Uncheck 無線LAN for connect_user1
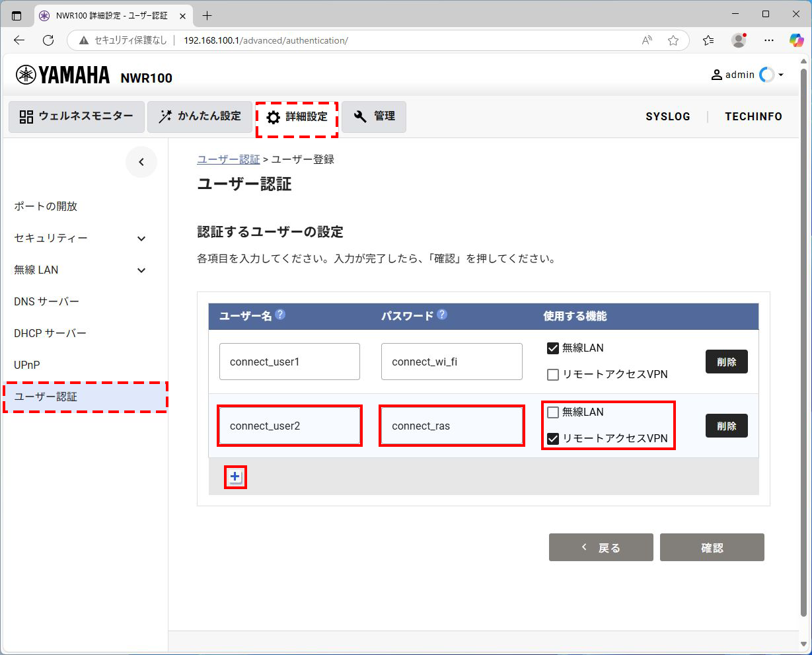 pos(552,348)
